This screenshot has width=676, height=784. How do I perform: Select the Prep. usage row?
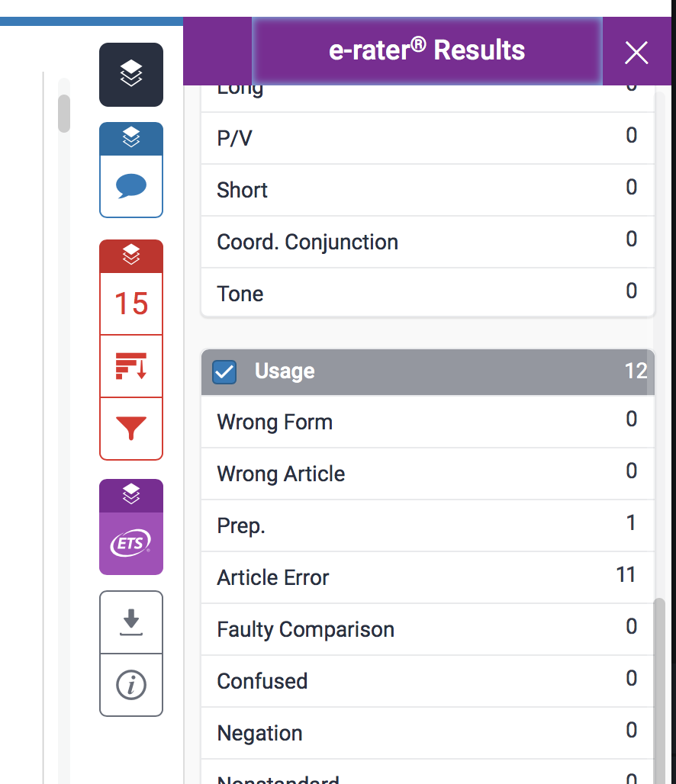click(x=427, y=525)
